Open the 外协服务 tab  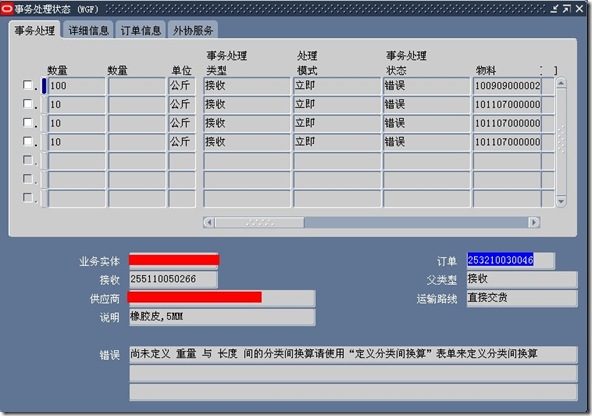(x=193, y=30)
